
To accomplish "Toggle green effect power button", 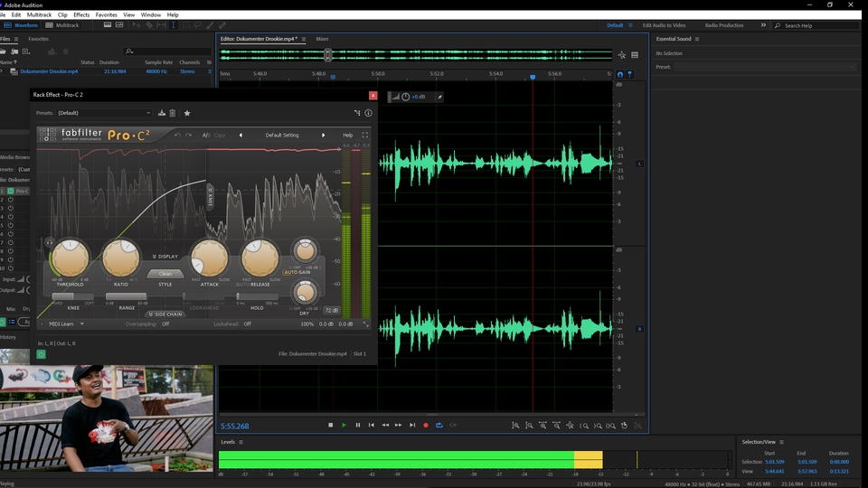I will pos(42,354).
